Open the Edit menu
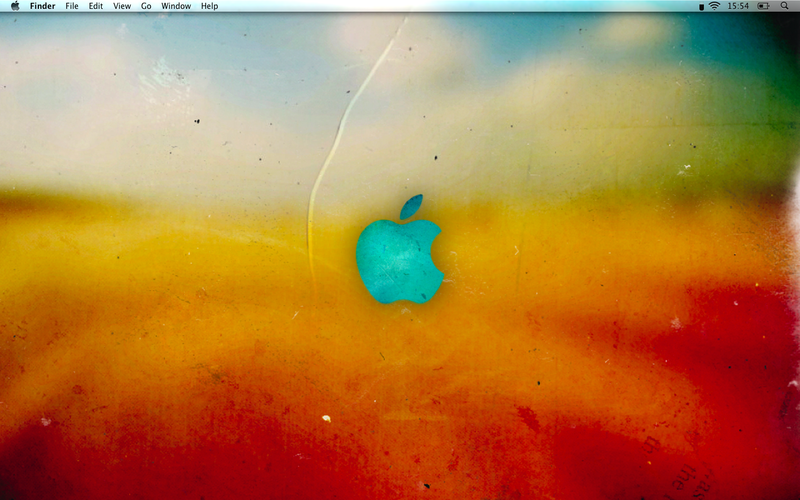Screen dimensions: 800x500 (95, 6)
